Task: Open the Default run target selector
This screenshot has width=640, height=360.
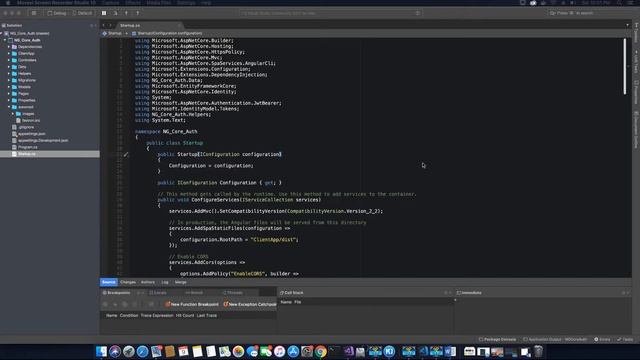Action: pyautogui.click(x=82, y=13)
